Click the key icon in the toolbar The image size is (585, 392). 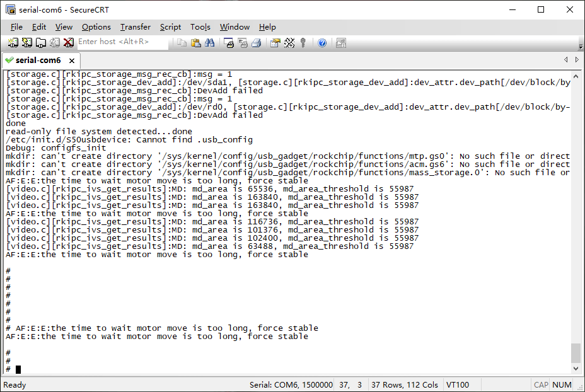pos(303,43)
